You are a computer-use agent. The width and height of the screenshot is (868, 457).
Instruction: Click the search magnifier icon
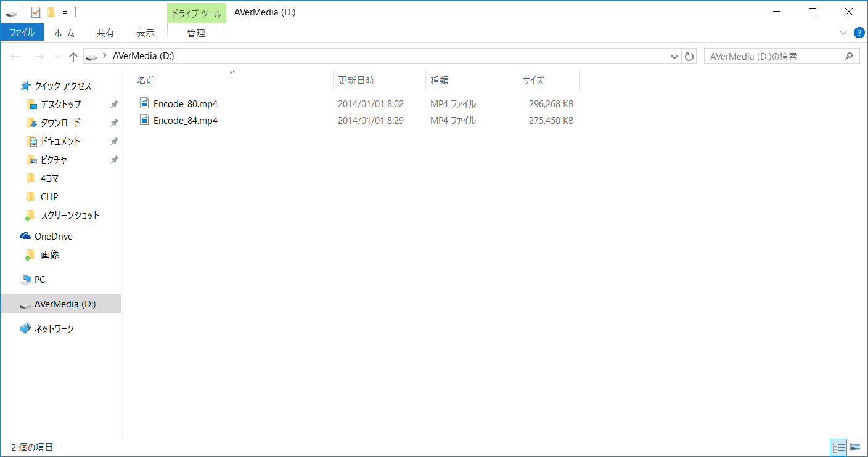coord(849,56)
